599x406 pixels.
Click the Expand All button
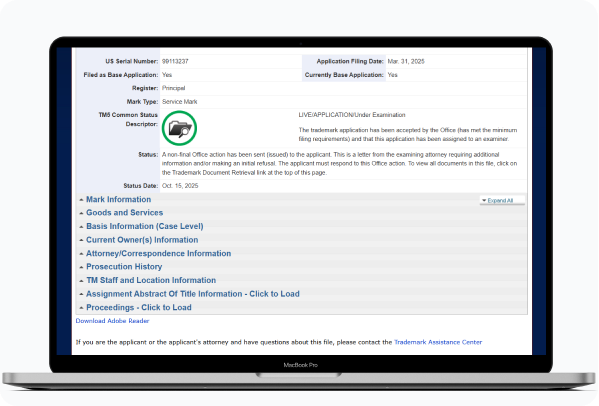coord(502,201)
